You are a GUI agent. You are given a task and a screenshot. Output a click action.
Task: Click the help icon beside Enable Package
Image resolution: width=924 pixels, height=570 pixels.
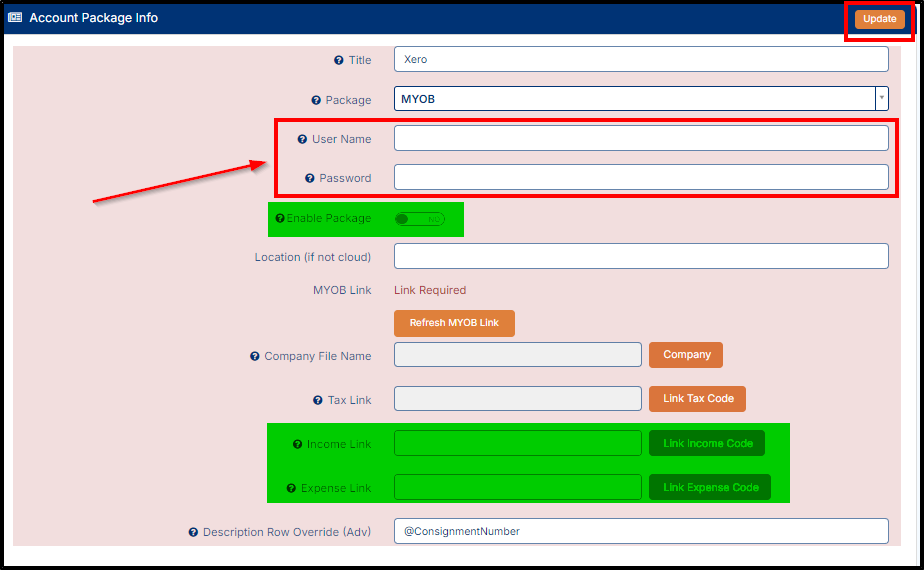click(280, 218)
